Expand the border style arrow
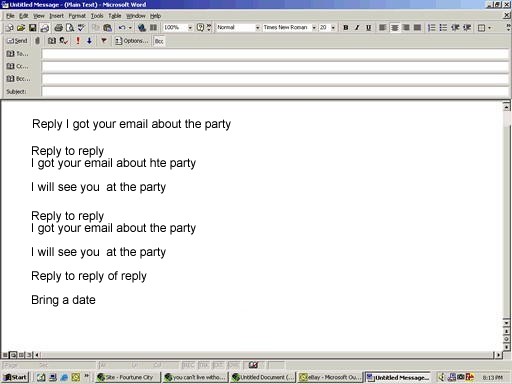 coord(489,28)
